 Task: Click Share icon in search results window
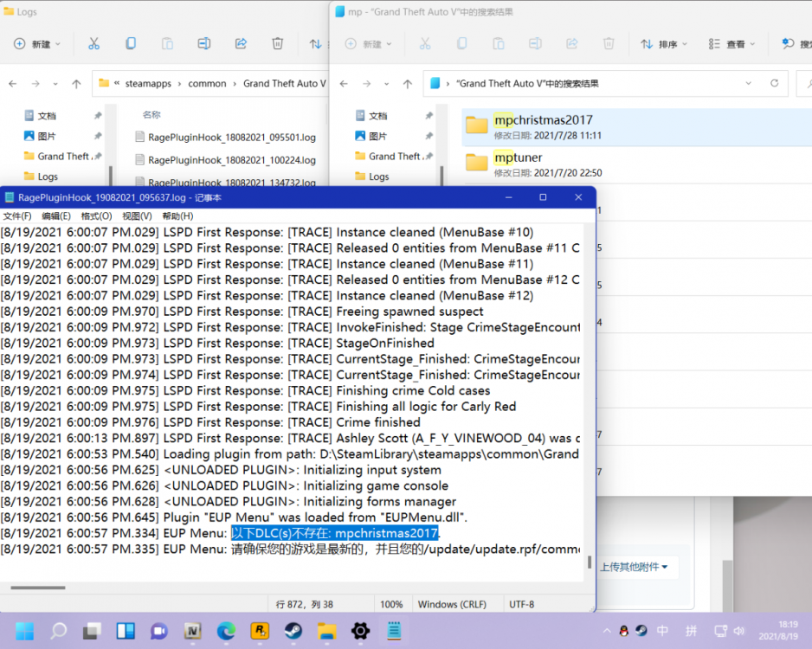click(x=572, y=44)
